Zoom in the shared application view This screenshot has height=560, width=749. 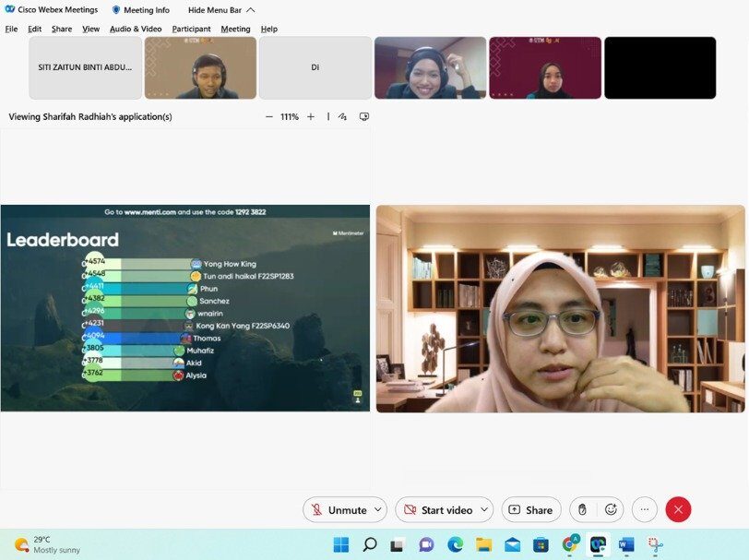(311, 117)
